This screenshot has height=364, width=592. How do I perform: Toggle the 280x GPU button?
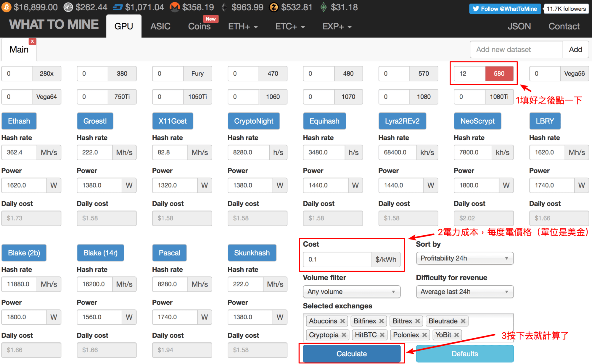click(x=46, y=73)
